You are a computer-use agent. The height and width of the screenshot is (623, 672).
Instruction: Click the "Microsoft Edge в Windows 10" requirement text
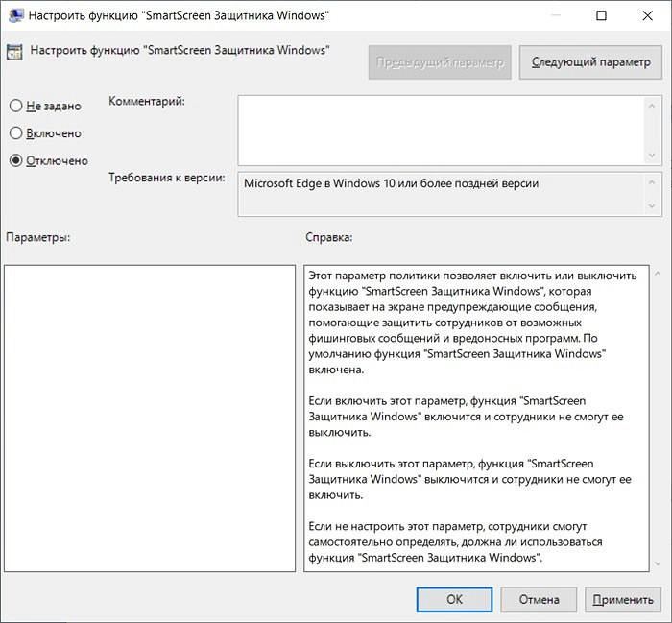pos(391,183)
